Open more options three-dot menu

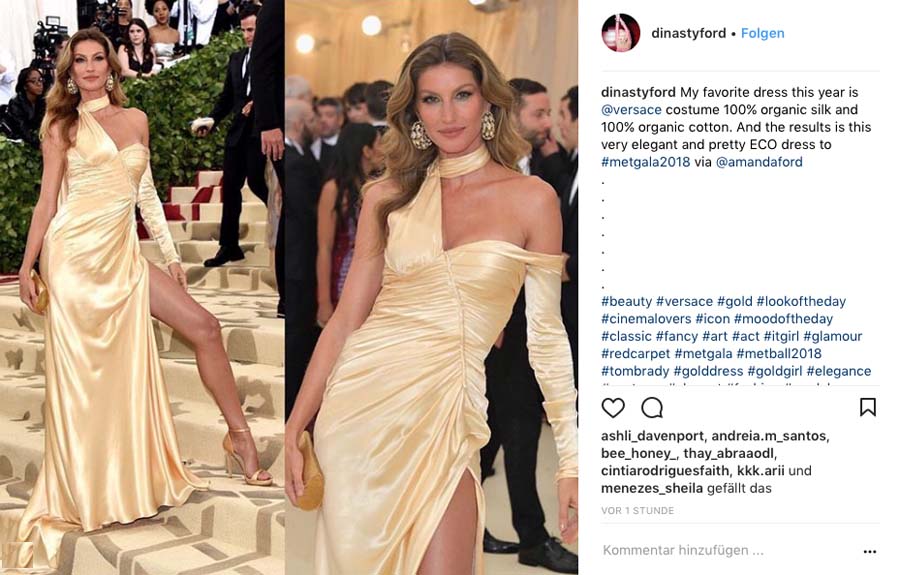point(870,552)
